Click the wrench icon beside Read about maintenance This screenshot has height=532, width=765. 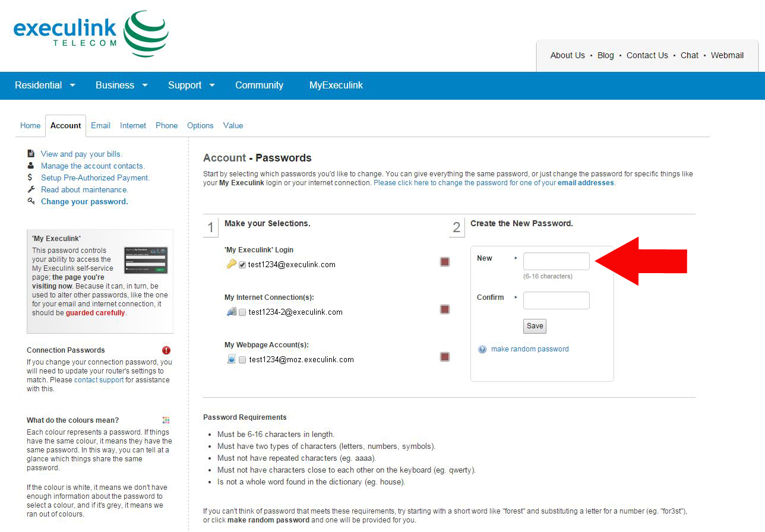point(31,189)
